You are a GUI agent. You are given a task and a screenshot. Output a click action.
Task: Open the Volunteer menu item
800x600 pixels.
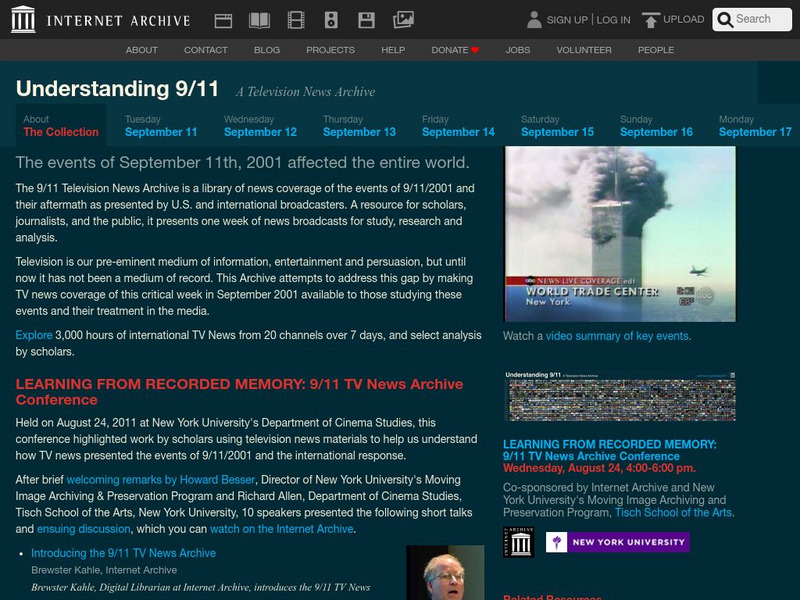pos(584,50)
